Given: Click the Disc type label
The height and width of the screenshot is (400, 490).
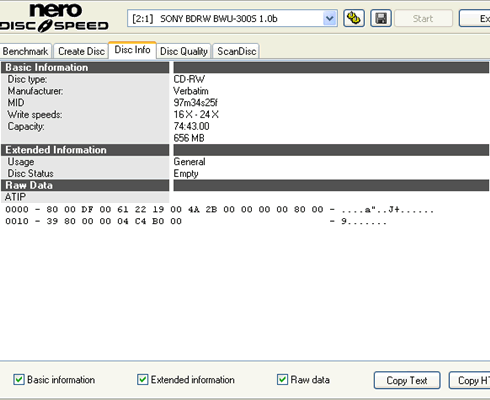Looking at the screenshot, I should 27,79.
